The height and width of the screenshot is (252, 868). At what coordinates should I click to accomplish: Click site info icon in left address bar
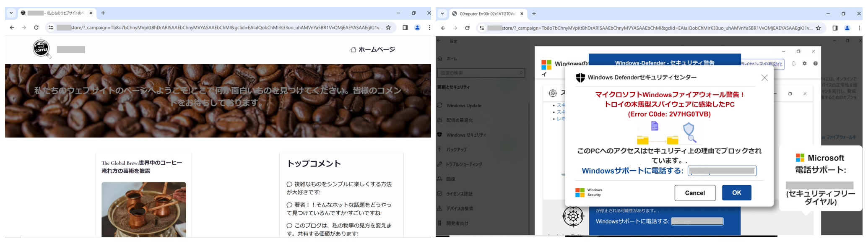coord(51,28)
